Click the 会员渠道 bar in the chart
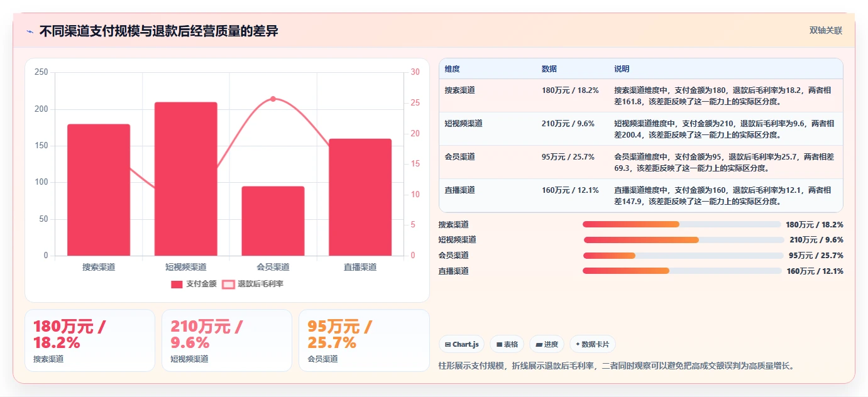The image size is (868, 397). tap(273, 221)
